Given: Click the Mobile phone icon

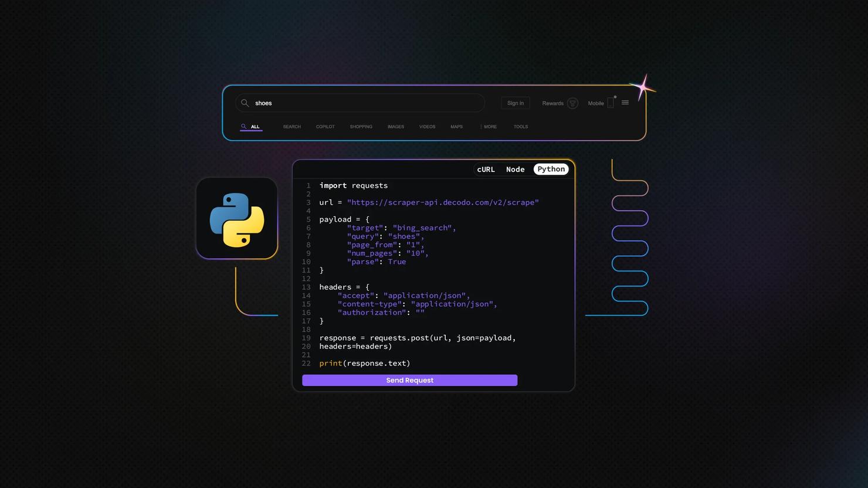Looking at the screenshot, I should pyautogui.click(x=611, y=103).
